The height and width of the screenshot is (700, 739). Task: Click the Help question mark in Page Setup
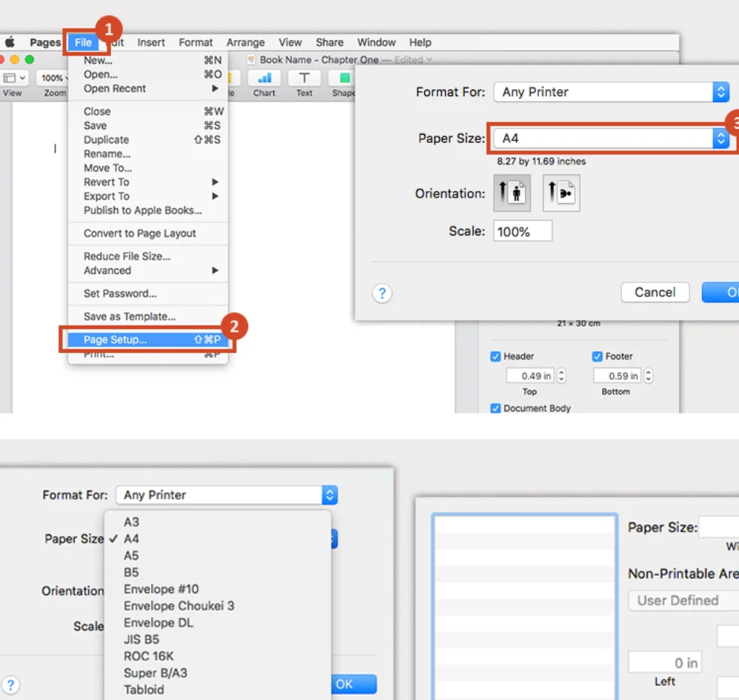pyautogui.click(x=381, y=293)
